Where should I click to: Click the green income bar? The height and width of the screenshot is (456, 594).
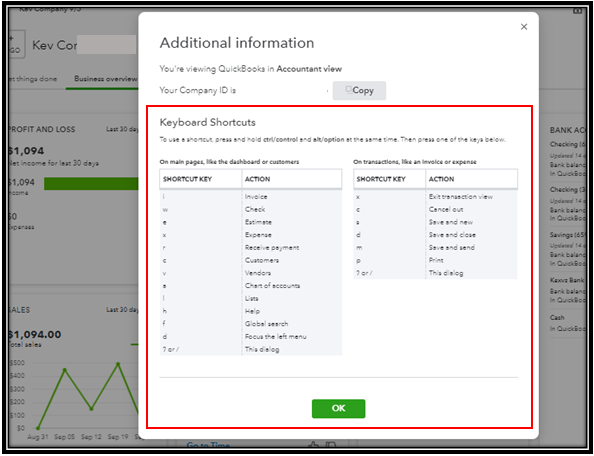pos(91,183)
